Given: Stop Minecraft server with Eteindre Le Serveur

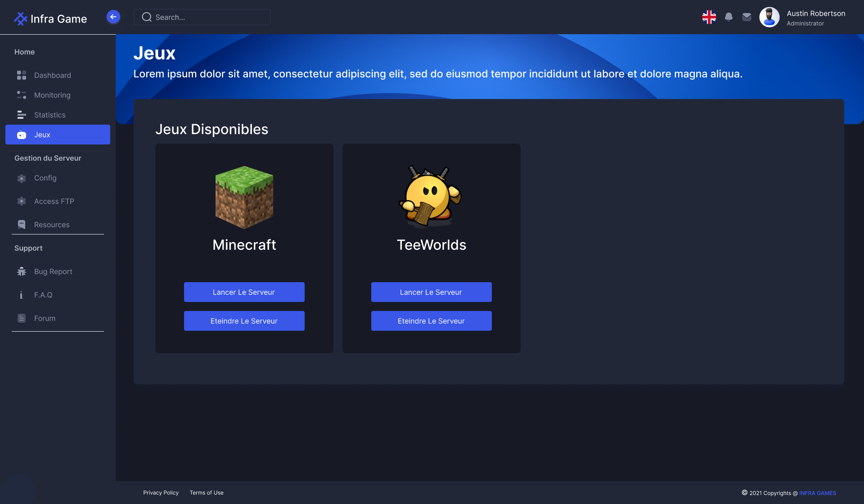Looking at the screenshot, I should point(244,321).
